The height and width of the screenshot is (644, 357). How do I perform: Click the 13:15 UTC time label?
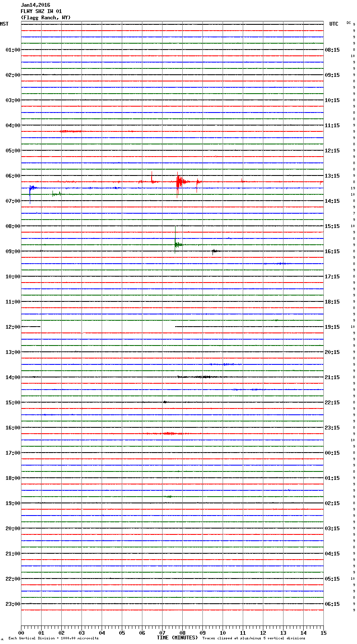(332, 176)
